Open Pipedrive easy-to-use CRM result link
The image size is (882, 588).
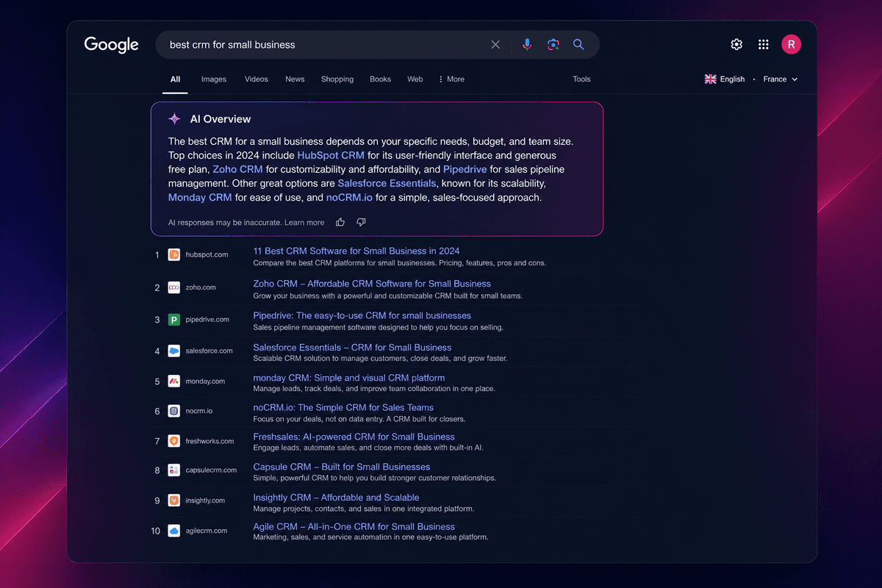click(362, 315)
